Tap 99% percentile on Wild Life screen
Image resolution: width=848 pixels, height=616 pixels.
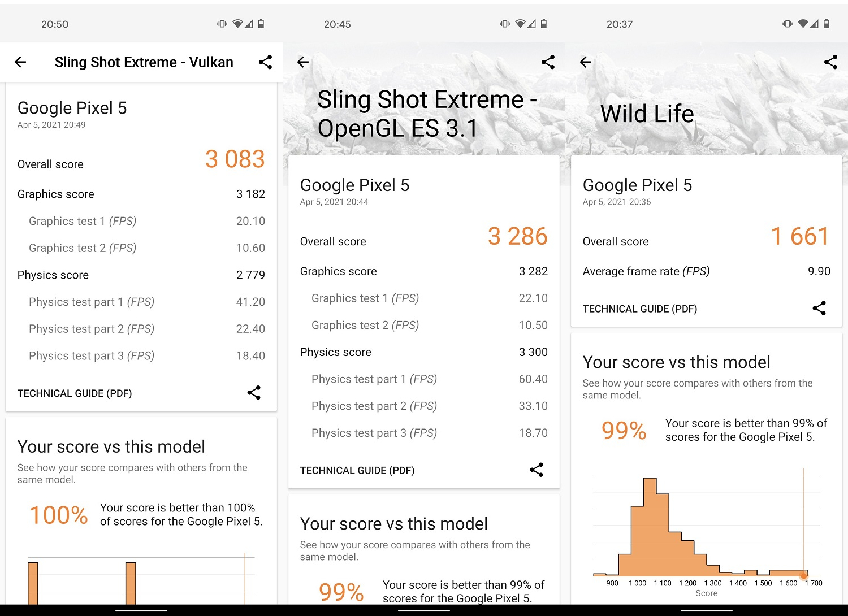624,431
